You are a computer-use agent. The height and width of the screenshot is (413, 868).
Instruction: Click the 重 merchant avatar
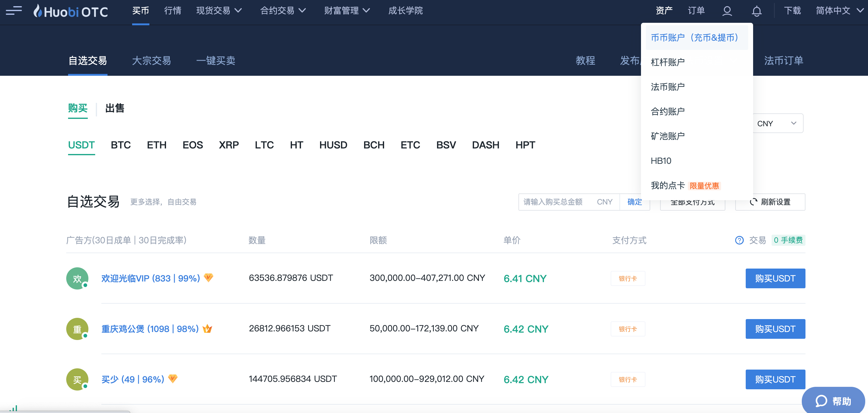tap(77, 329)
